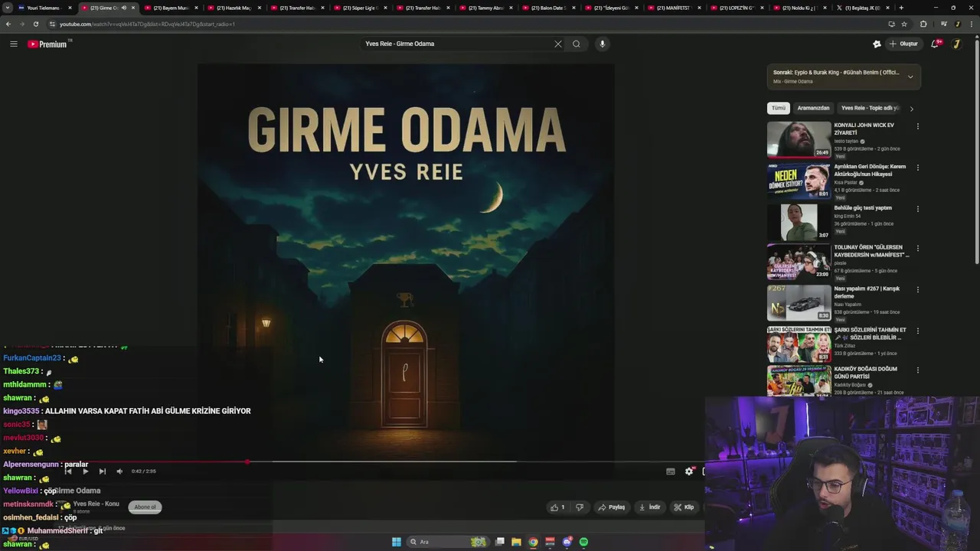Show more filter chips arrow
The width and height of the screenshot is (980, 551).
pyautogui.click(x=911, y=109)
